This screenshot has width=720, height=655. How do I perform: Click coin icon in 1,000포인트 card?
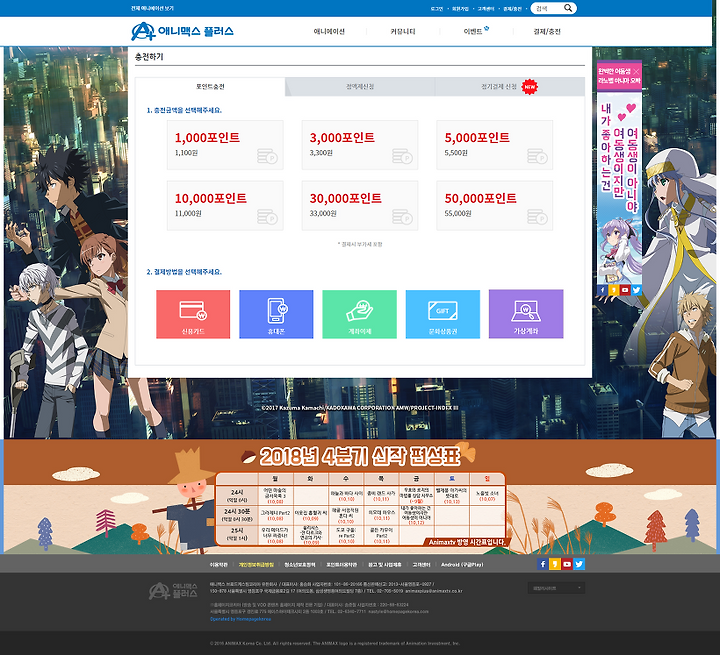click(267, 156)
